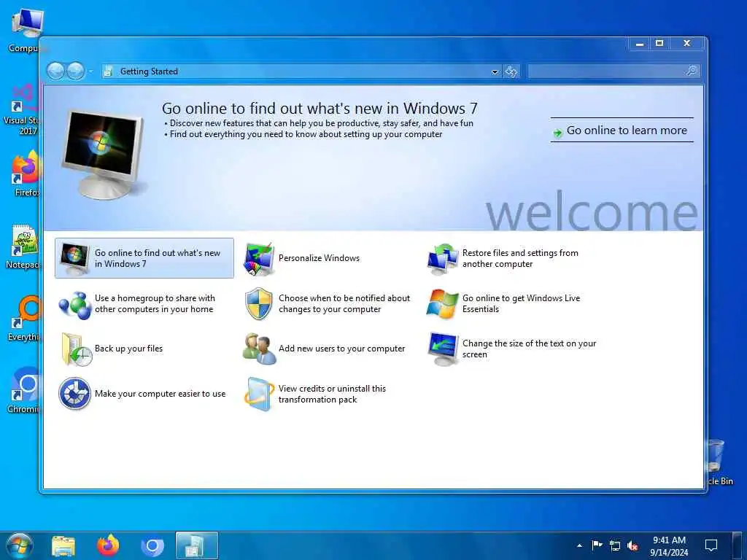Image resolution: width=747 pixels, height=560 pixels.
Task: Click the Action Center flag tray icon
Action: click(597, 545)
